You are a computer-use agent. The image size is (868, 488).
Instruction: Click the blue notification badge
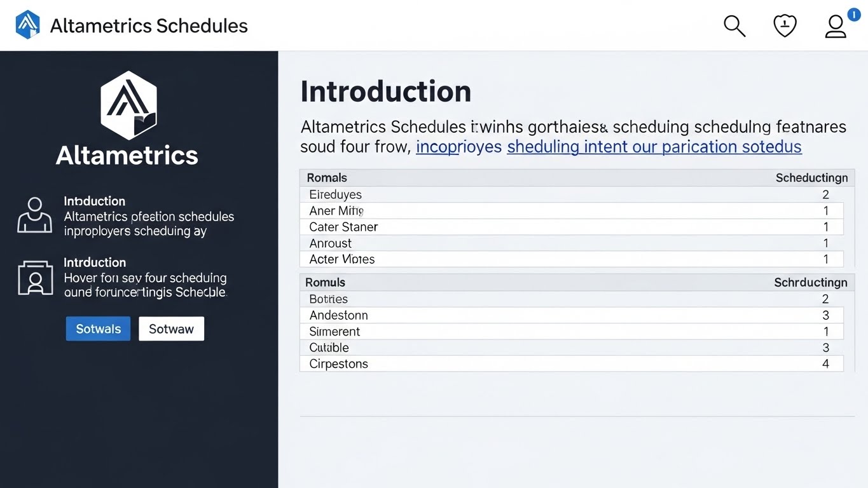853,15
